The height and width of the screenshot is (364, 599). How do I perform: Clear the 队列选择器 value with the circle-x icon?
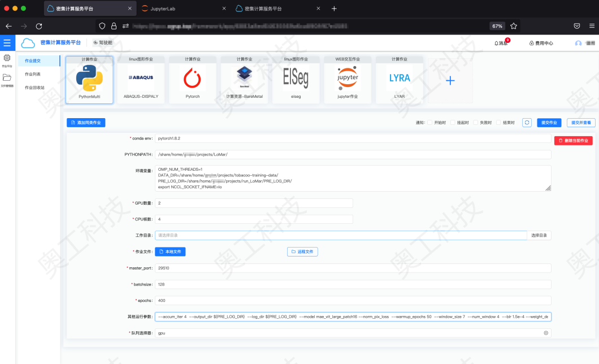(x=546, y=333)
